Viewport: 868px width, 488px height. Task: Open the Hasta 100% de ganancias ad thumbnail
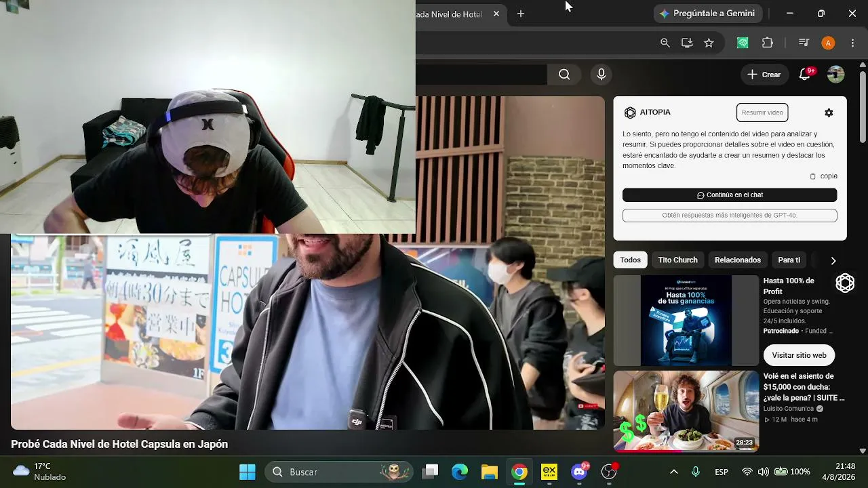tap(686, 321)
